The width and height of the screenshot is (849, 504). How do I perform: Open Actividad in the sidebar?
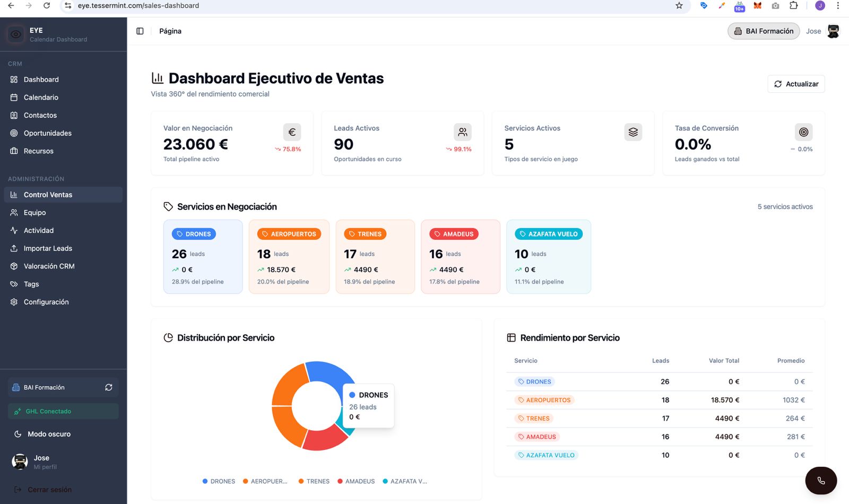click(64, 230)
